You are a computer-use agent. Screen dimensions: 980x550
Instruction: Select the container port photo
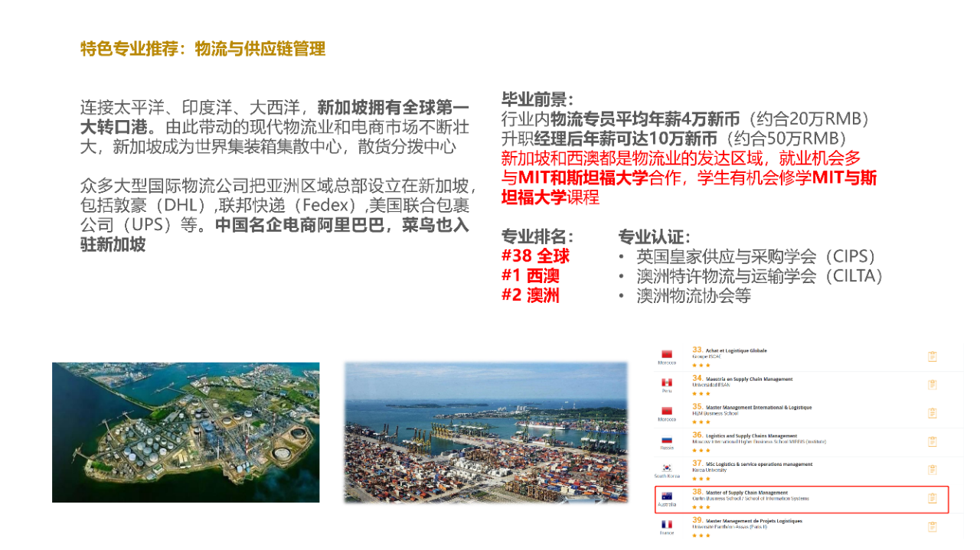click(x=485, y=432)
